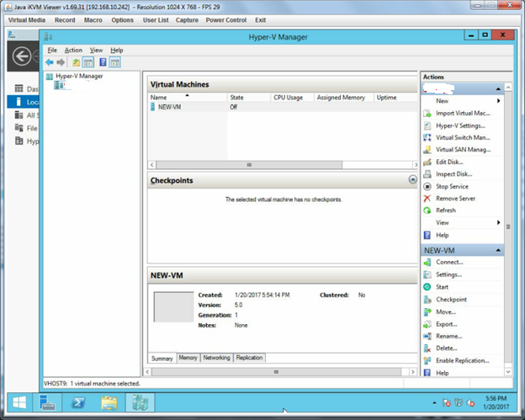Click the Edit Disk icon

[x=427, y=162]
